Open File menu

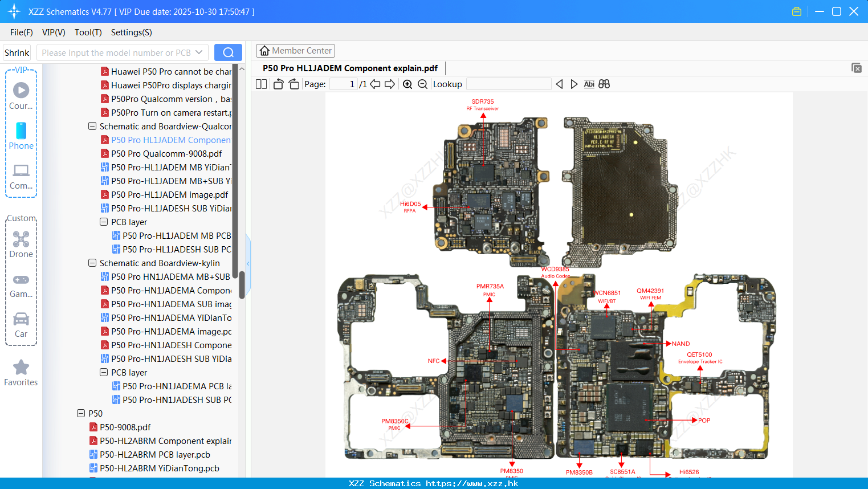(22, 32)
